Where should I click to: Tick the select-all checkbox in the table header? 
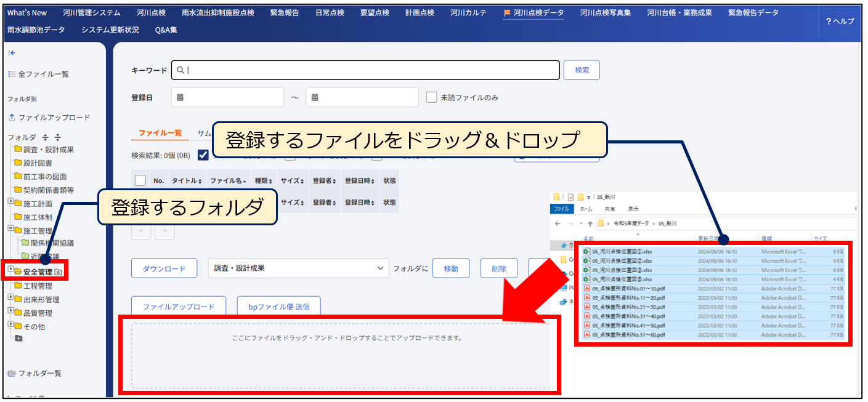point(140,180)
